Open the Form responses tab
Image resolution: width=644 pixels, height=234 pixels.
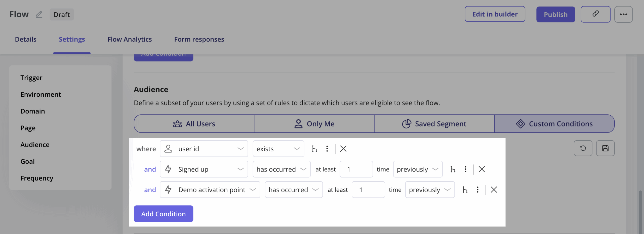199,39
